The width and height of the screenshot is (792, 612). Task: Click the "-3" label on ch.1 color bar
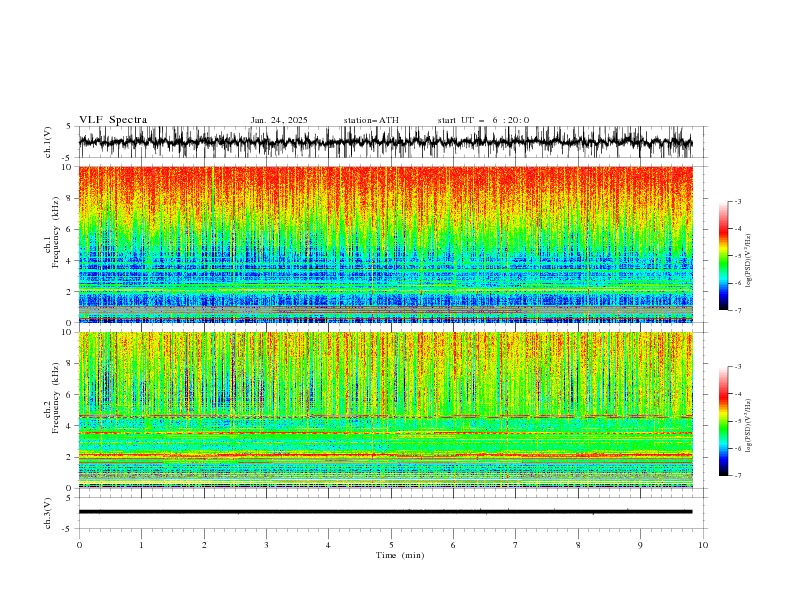coord(737,201)
